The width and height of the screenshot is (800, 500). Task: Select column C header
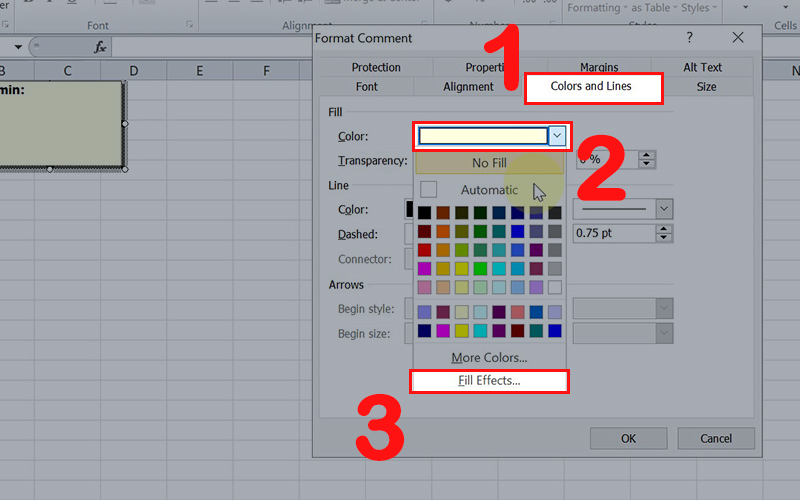[67, 71]
